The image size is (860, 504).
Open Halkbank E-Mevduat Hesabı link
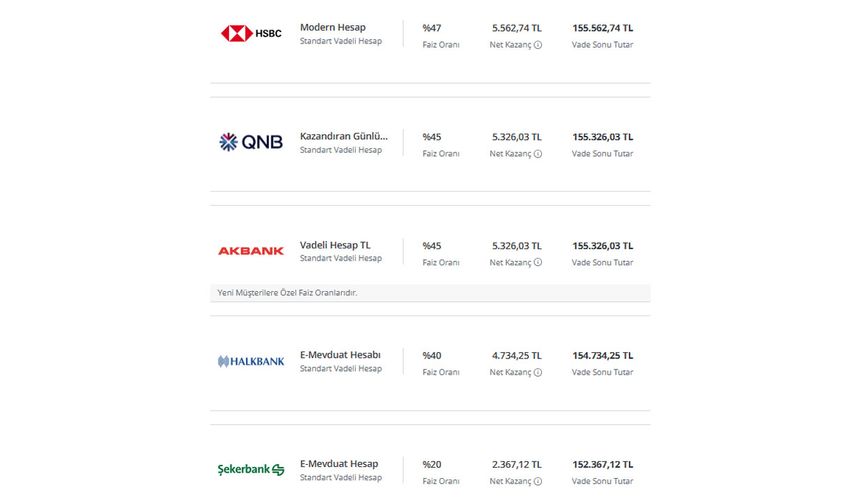tap(340, 355)
